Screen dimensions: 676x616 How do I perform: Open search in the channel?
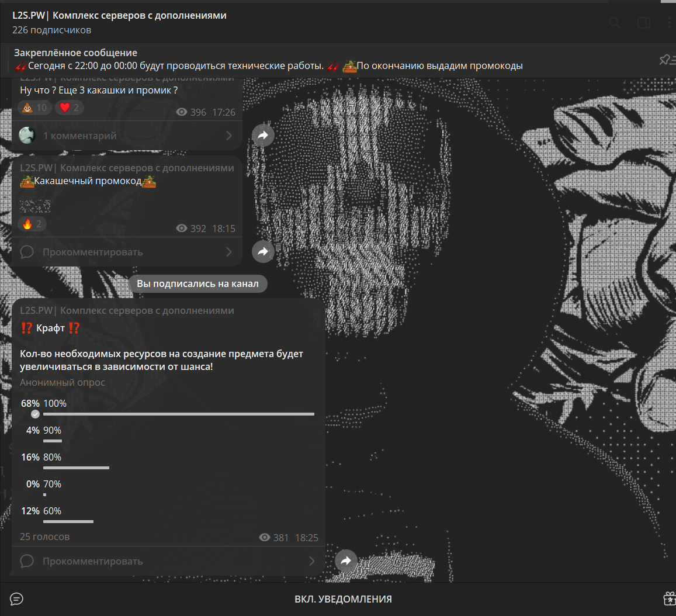[614, 23]
